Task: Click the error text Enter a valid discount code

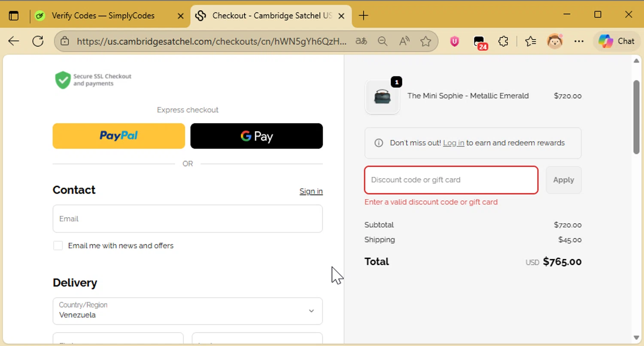Action: [431, 202]
